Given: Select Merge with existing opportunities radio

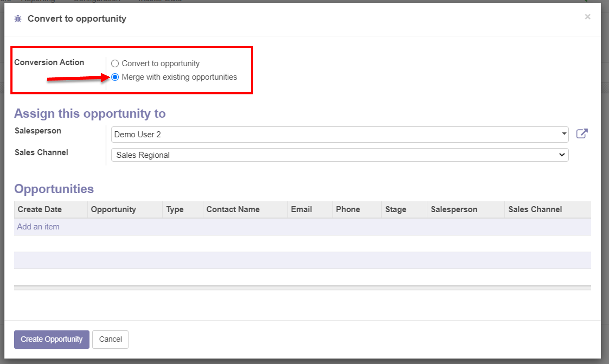Looking at the screenshot, I should click(115, 77).
